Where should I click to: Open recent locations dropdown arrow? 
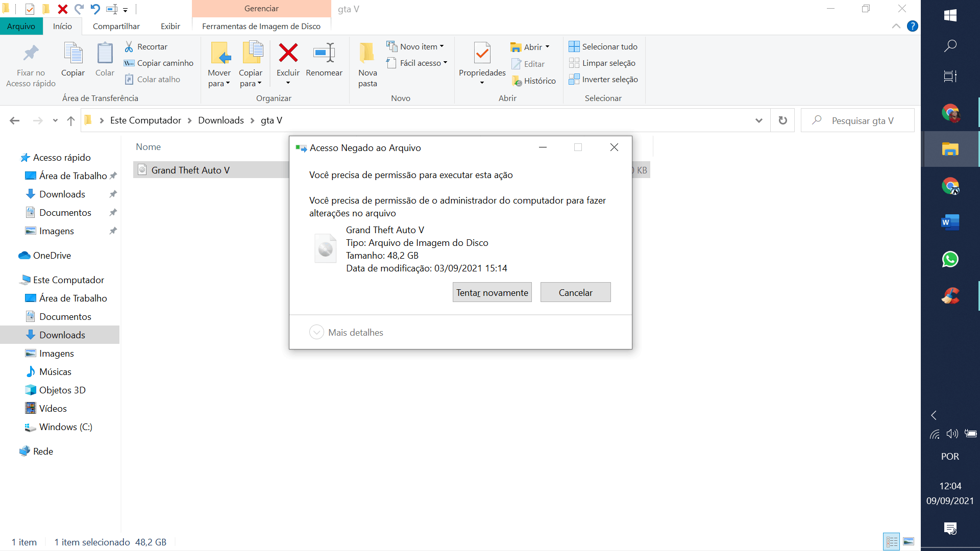click(55, 120)
